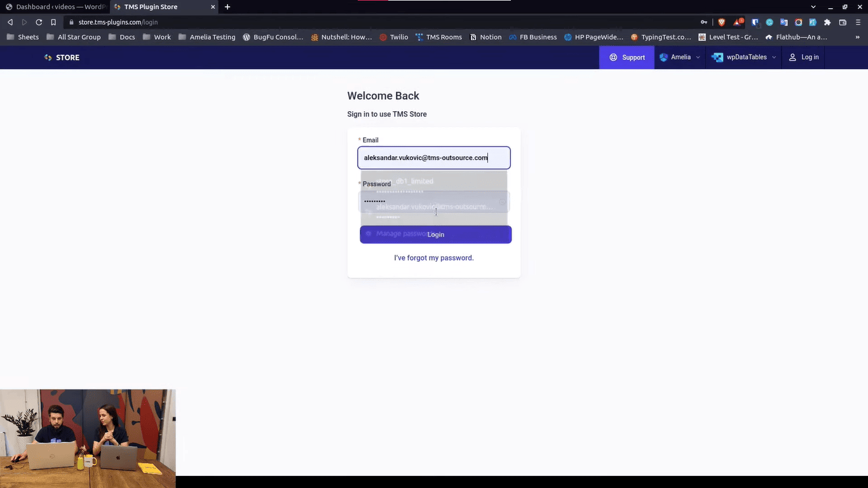Image resolution: width=868 pixels, height=488 pixels.
Task: Open the BugFu Console bookmark
Action: coord(273,37)
